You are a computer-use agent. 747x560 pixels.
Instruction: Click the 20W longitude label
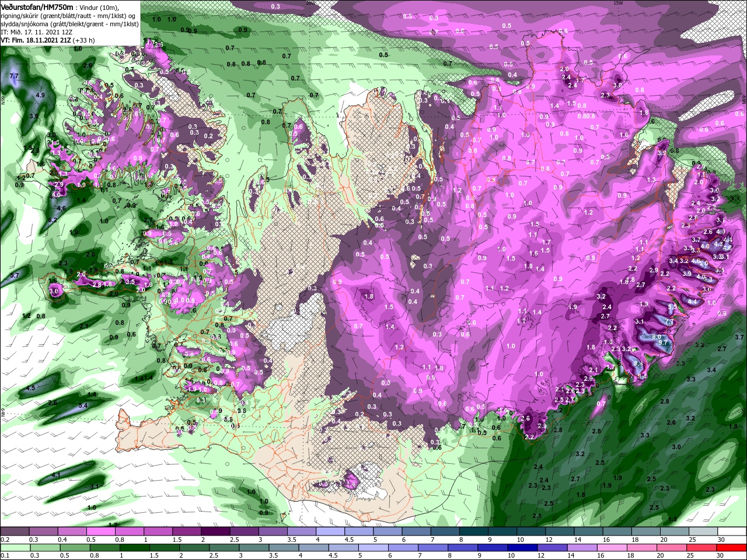point(310,3)
